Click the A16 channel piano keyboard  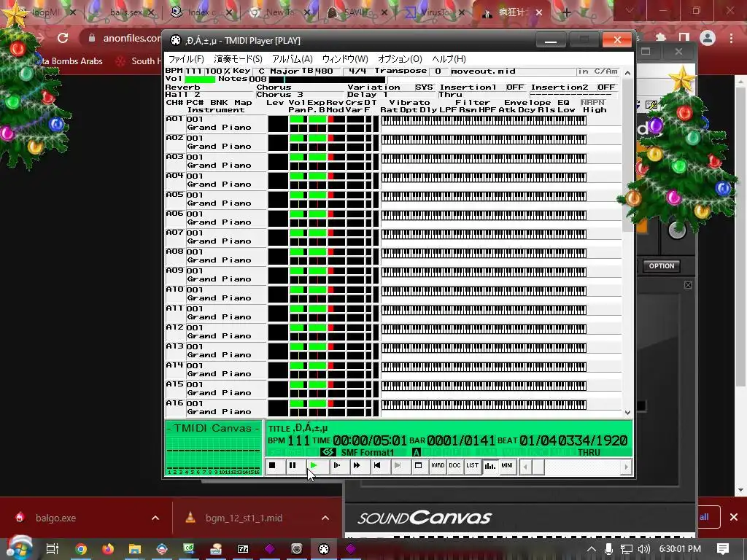coord(484,405)
